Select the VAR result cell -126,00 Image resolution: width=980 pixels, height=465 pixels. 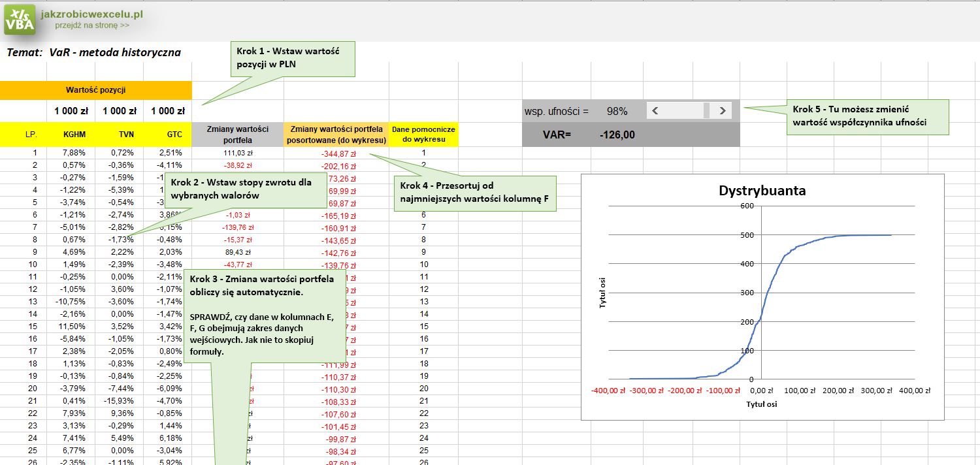click(616, 135)
